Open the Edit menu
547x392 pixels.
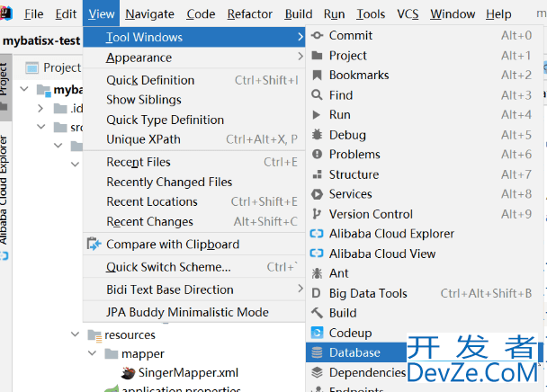(66, 14)
